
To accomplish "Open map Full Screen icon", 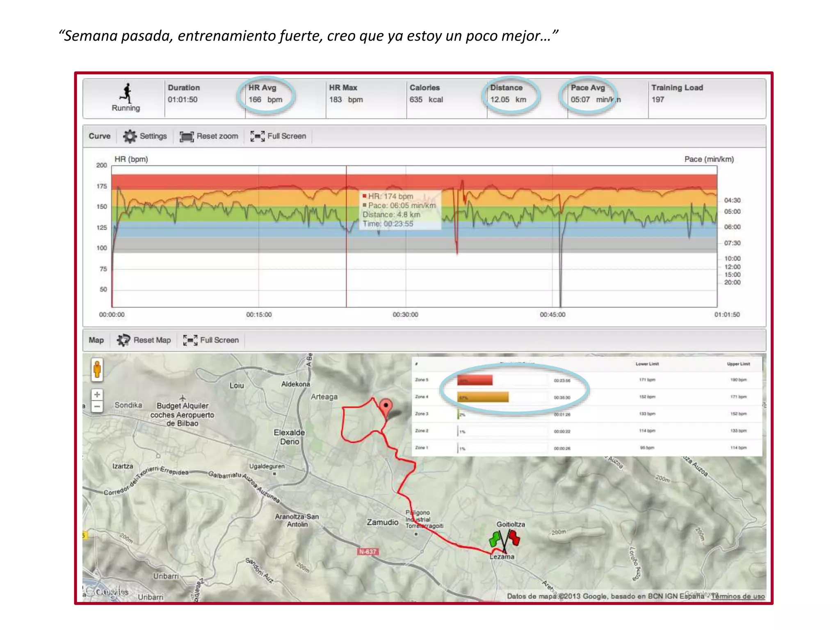I will [190, 340].
